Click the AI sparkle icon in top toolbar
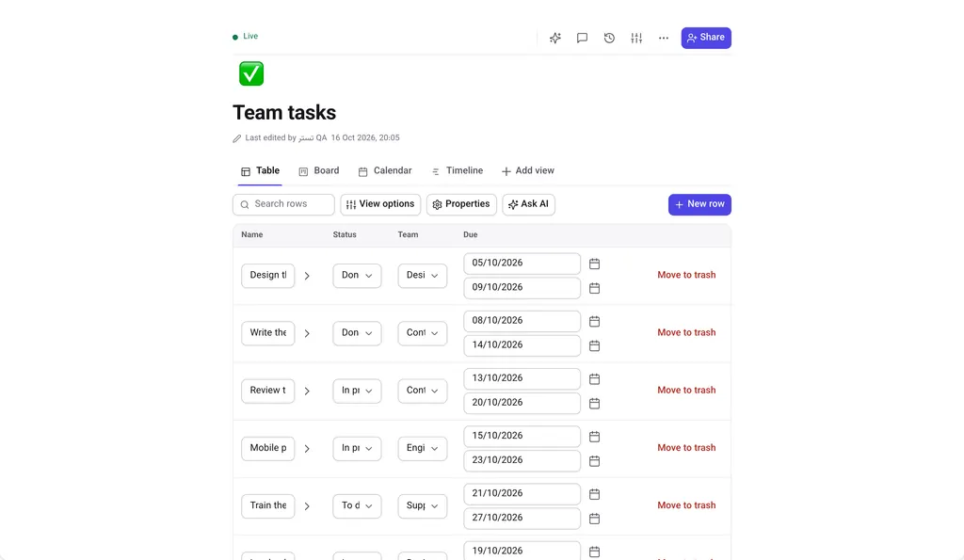This screenshot has height=560, width=964. click(555, 38)
